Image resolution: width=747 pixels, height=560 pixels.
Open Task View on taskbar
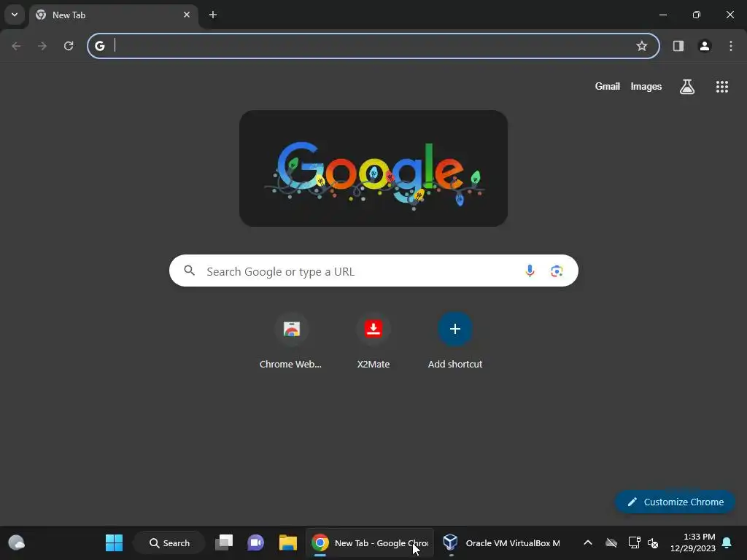click(224, 542)
